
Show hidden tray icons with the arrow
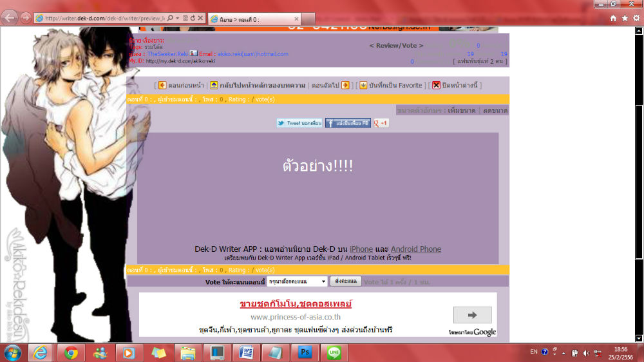click(x=563, y=352)
